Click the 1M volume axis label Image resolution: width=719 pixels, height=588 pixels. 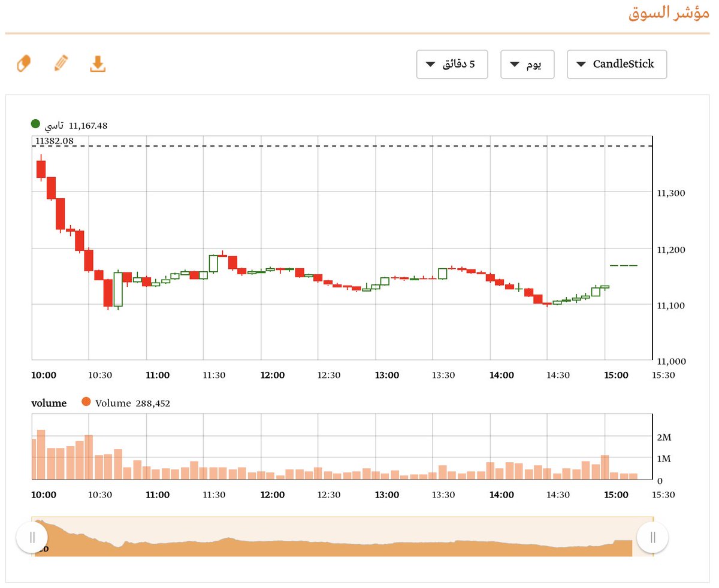[664, 459]
